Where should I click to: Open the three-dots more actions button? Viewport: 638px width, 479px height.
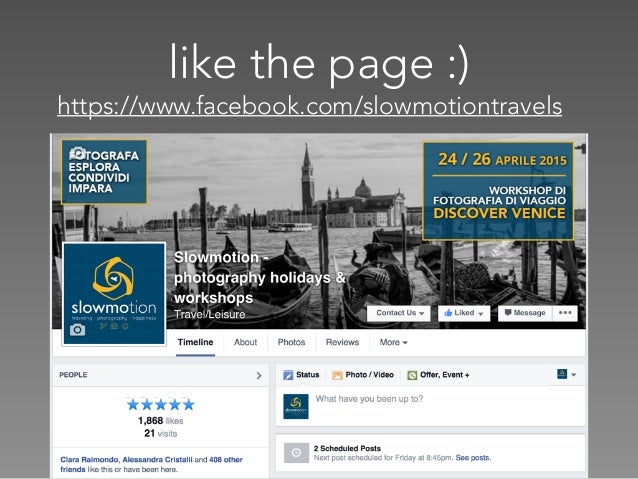[x=565, y=313]
